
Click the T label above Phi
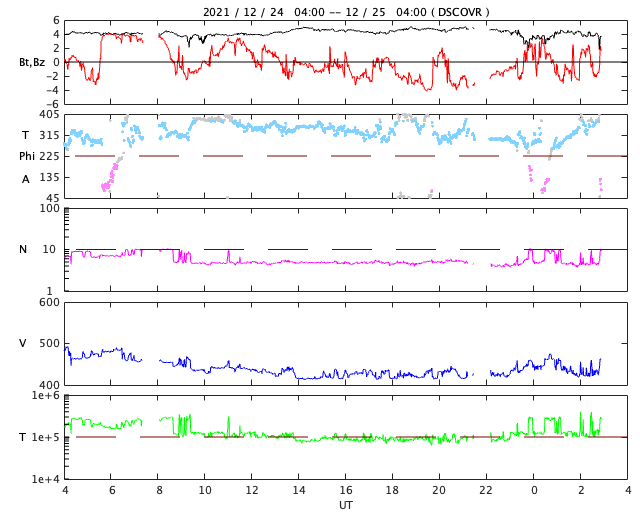pos(25,135)
